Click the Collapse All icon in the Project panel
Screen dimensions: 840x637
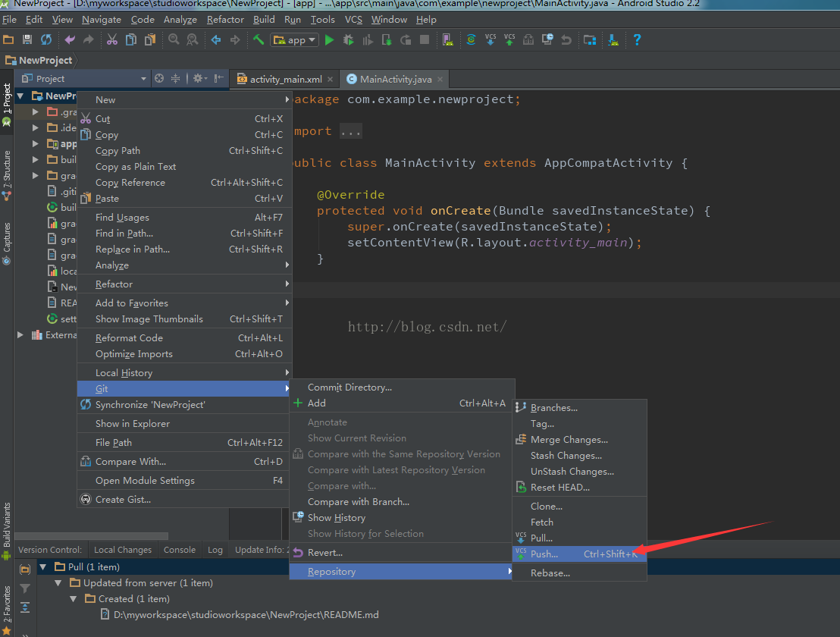click(x=175, y=79)
